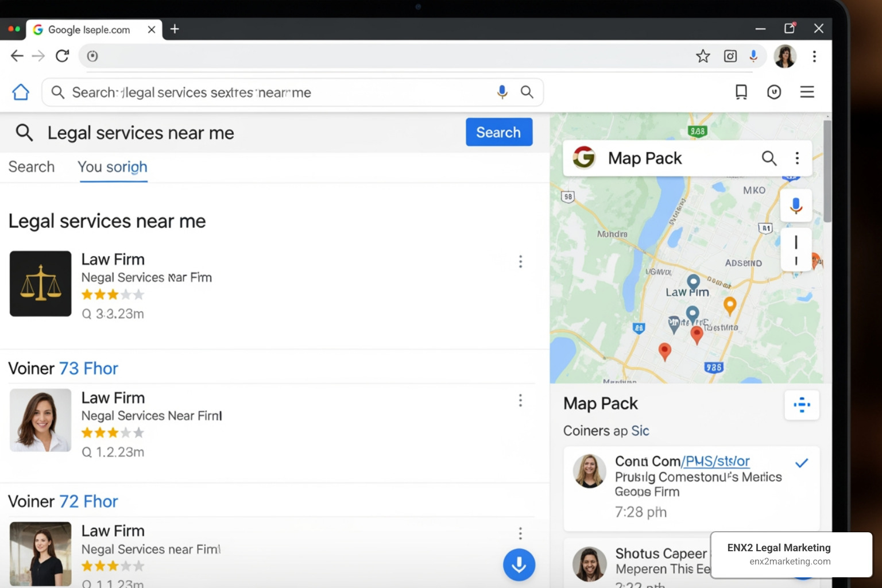Click the magnifying glass in the Map Pack header
The width and height of the screenshot is (882, 588).
tap(769, 158)
